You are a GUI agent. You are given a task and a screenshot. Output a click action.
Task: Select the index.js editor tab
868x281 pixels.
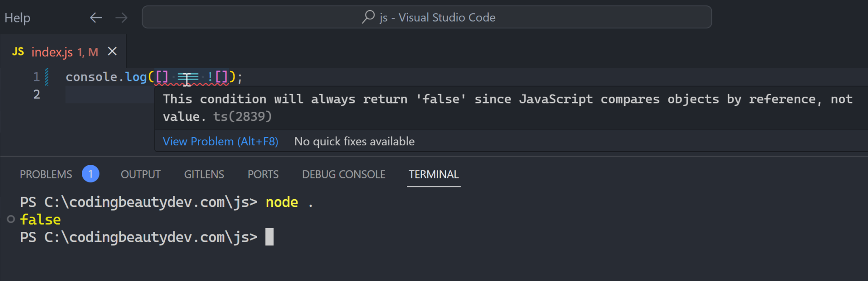[64, 52]
